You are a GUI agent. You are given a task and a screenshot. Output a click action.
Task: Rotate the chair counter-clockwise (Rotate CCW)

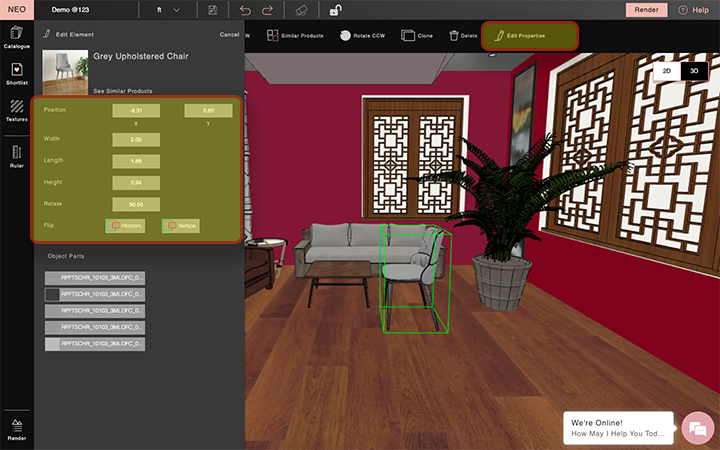(362, 35)
